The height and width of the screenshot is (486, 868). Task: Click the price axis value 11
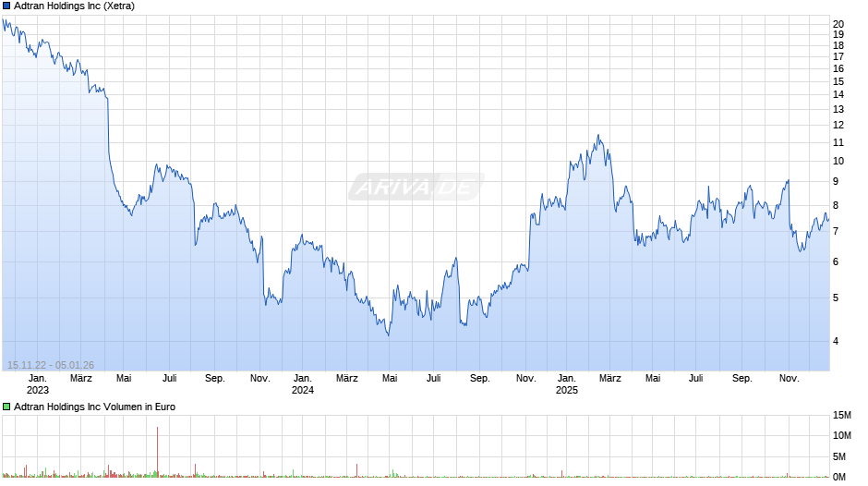pyautogui.click(x=838, y=142)
